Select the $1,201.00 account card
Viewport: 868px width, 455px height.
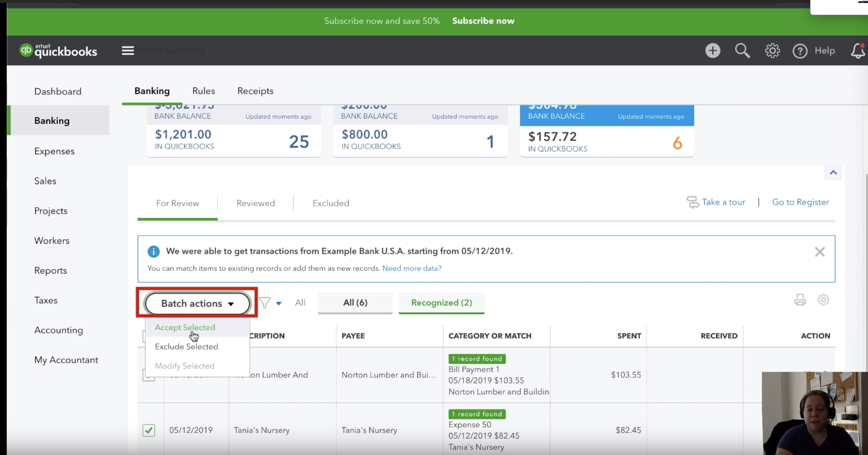coord(233,131)
